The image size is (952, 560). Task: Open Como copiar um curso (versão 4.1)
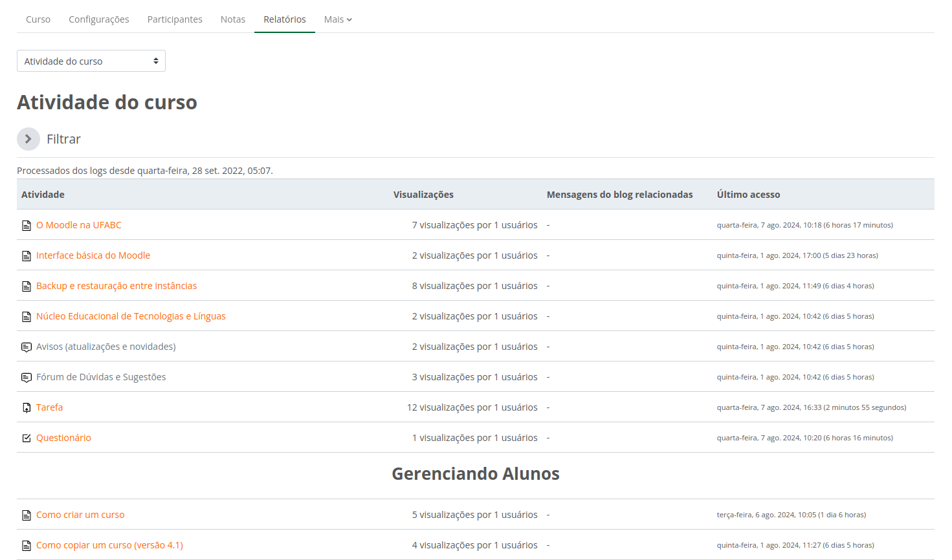[x=109, y=545]
